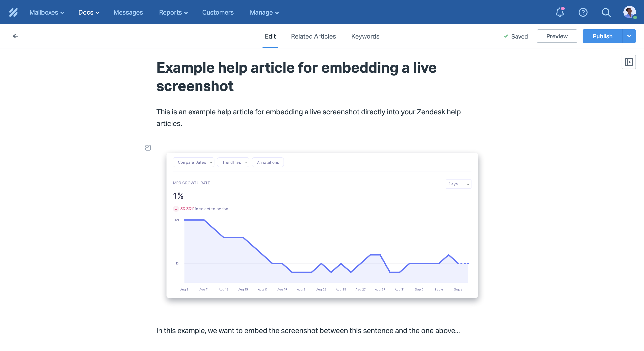This screenshot has height=351, width=644.
Task: Change the chart interval via the Days dropdown
Action: click(x=458, y=184)
